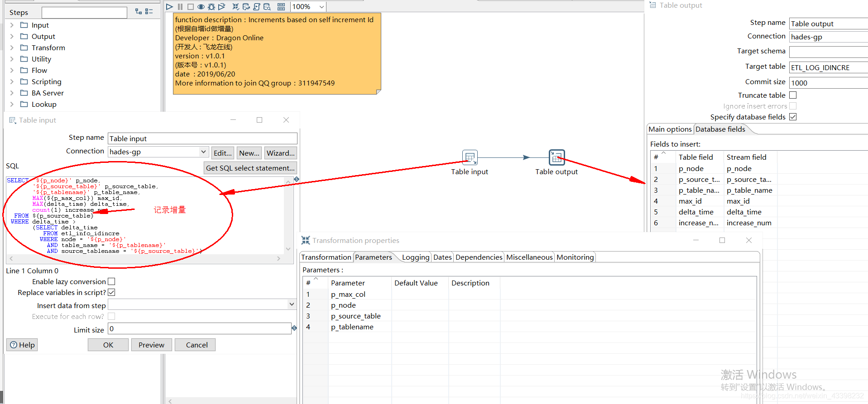Replay the transformation from the toolbar

tap(222, 7)
